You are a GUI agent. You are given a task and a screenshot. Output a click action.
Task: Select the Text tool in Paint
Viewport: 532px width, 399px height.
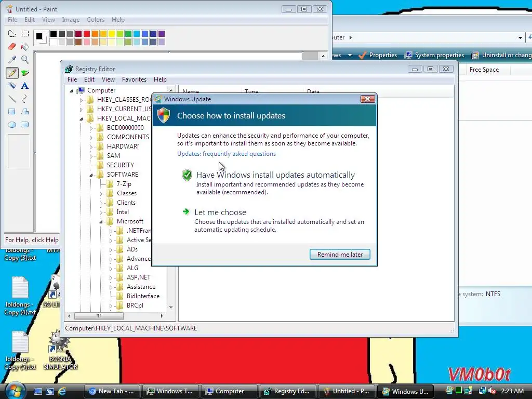coord(25,86)
